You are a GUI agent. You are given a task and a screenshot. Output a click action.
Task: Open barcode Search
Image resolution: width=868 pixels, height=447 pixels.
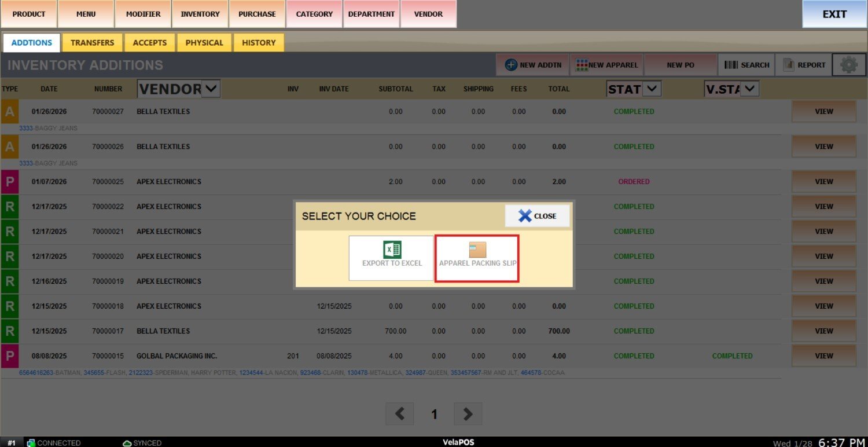pyautogui.click(x=746, y=65)
